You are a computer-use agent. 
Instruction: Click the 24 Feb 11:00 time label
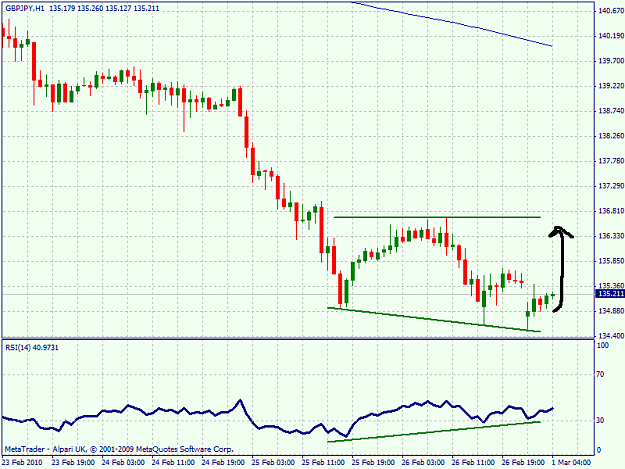click(173, 462)
